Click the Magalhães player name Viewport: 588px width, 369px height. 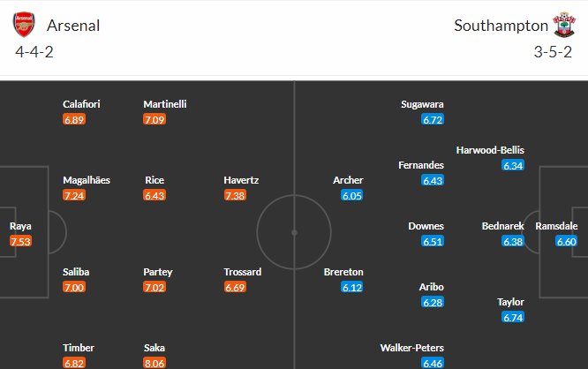pos(87,180)
